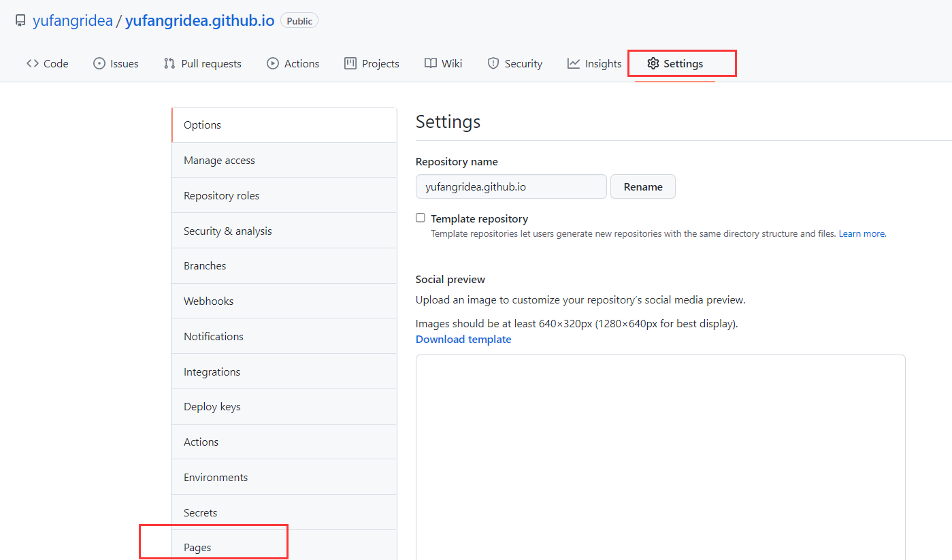Open Actions in the settings sidebar
The width and height of the screenshot is (952, 560).
(x=284, y=442)
